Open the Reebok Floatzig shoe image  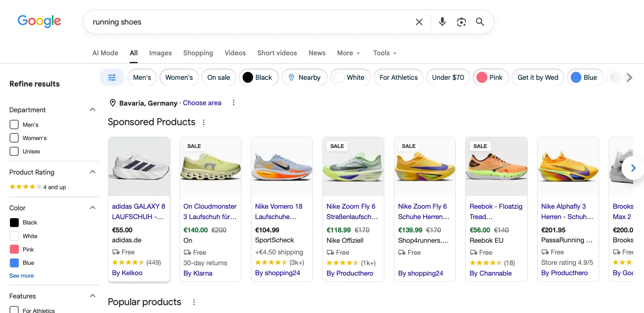[x=497, y=166]
